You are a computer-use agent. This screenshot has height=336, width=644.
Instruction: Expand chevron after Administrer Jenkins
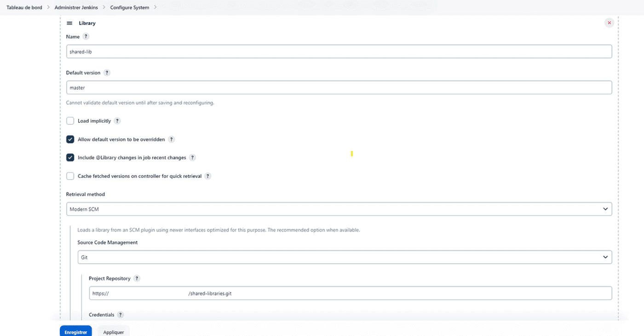pyautogui.click(x=104, y=7)
